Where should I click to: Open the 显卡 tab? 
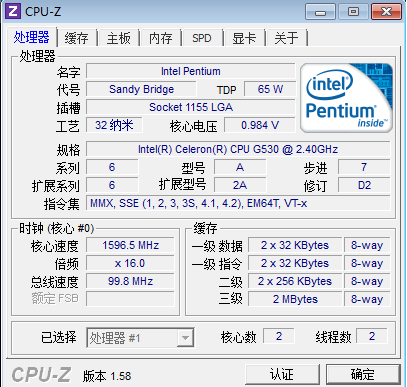click(244, 38)
